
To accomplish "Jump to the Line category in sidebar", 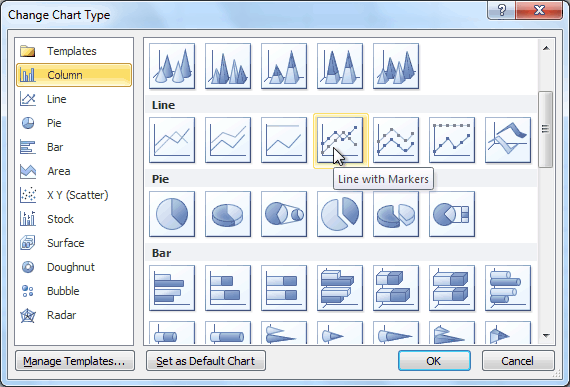I will (x=74, y=99).
